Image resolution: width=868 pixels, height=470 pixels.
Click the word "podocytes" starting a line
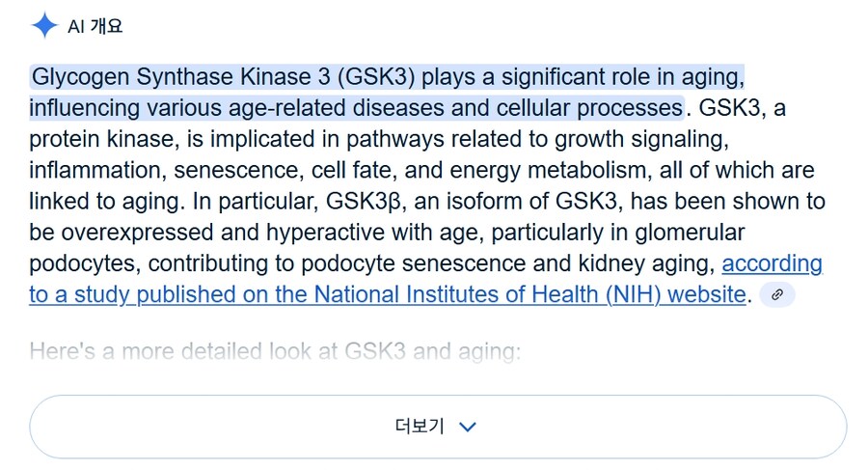tap(83, 263)
